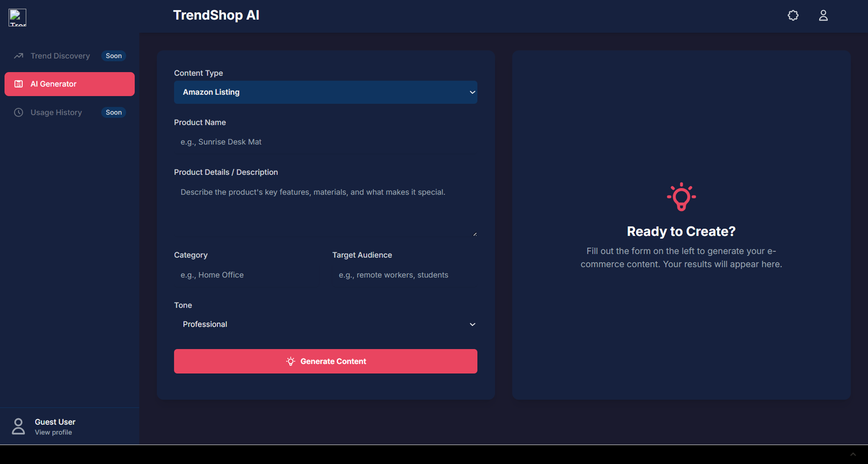868x464 pixels.
Task: Focus the Target Audience input field
Action: tap(405, 275)
